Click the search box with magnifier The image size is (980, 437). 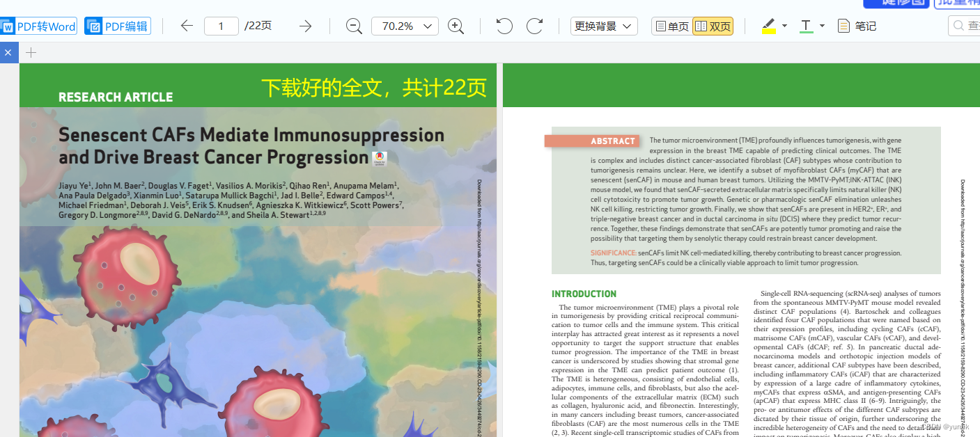coord(964,26)
